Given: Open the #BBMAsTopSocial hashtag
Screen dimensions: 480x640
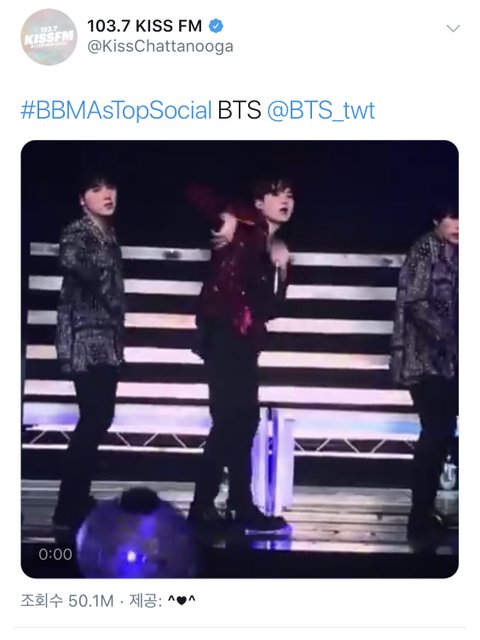Looking at the screenshot, I should 116,110.
